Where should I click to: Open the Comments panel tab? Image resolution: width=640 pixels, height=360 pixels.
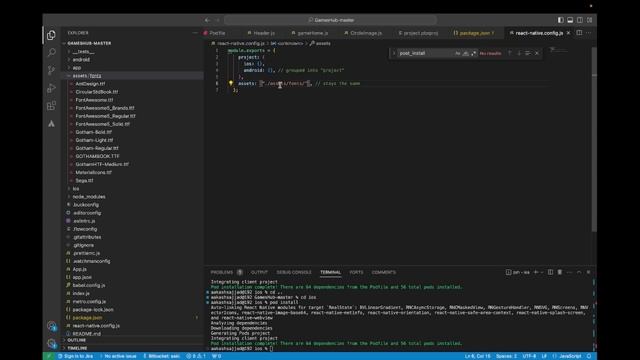[x=383, y=272]
